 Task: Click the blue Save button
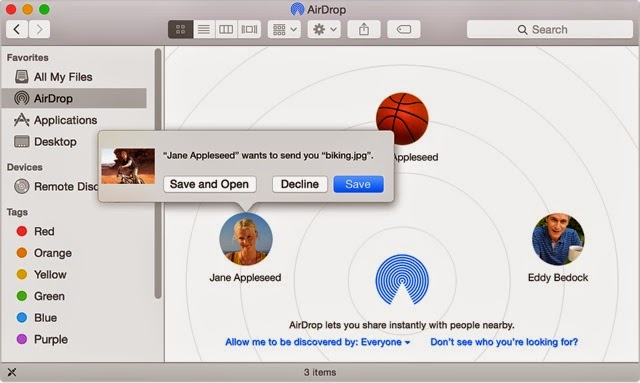358,184
